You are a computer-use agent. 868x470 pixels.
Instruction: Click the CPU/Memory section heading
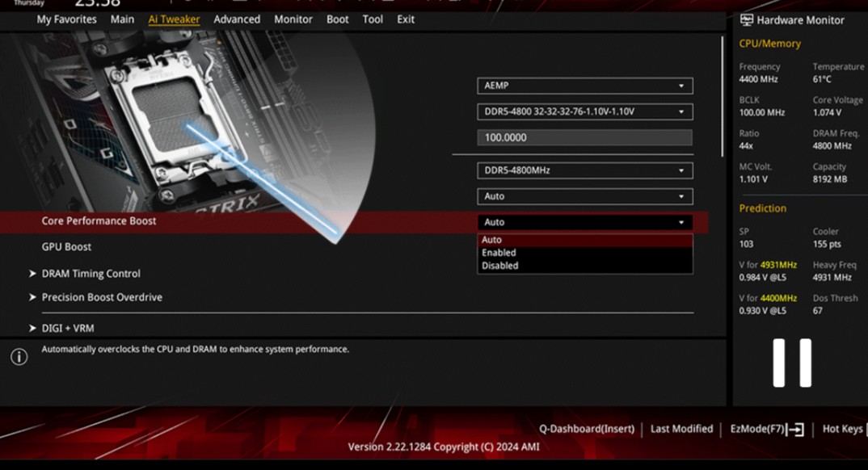(x=769, y=44)
